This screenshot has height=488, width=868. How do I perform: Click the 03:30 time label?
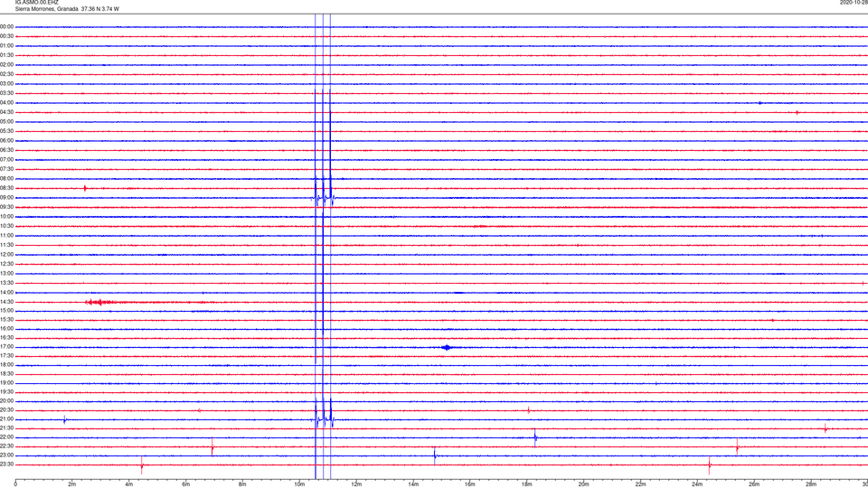(6, 93)
